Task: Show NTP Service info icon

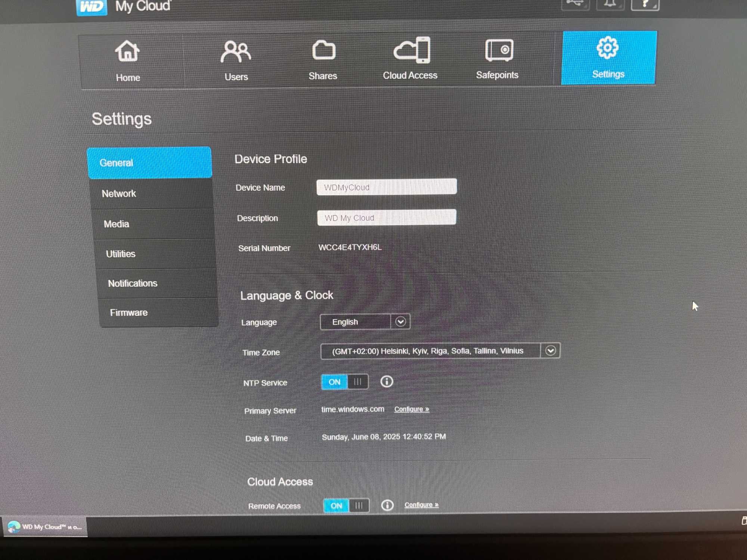Action: [387, 382]
